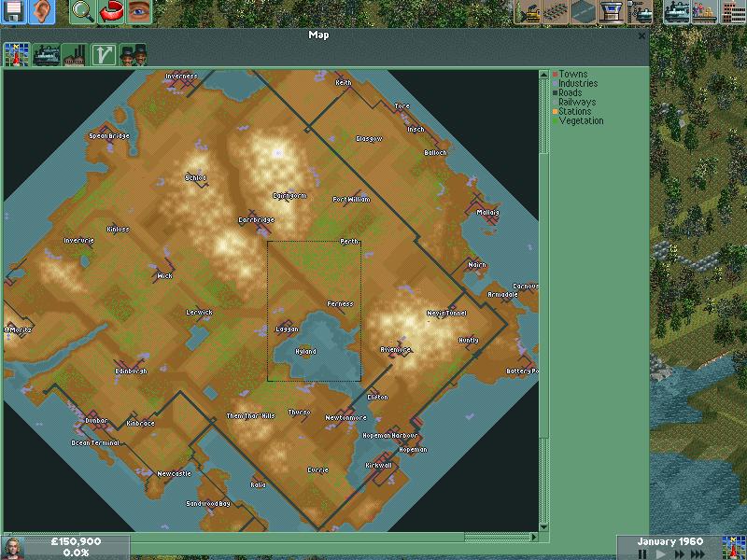The width and height of the screenshot is (747, 560).
Task: Open the train vehicles list
Action: point(677,12)
